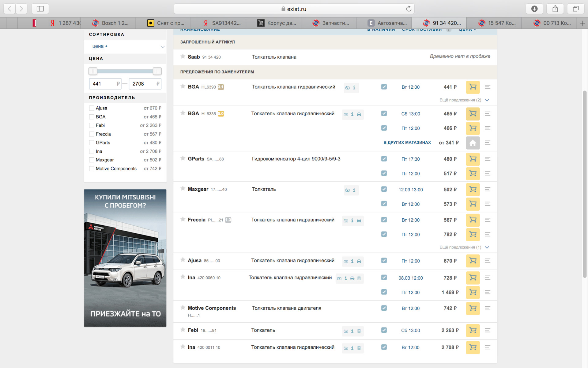Tick the Ajusa manufacturer checkbox
This screenshot has height=368, width=588.
click(x=92, y=108)
